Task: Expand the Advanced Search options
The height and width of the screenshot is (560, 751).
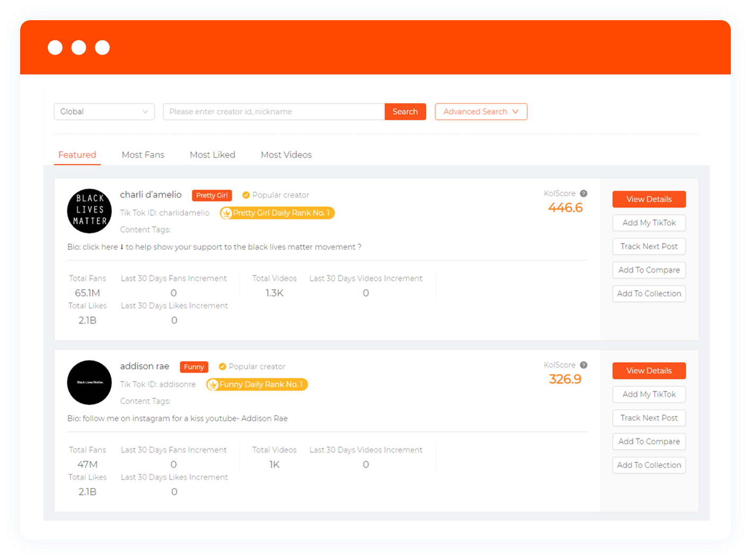Action: point(481,112)
